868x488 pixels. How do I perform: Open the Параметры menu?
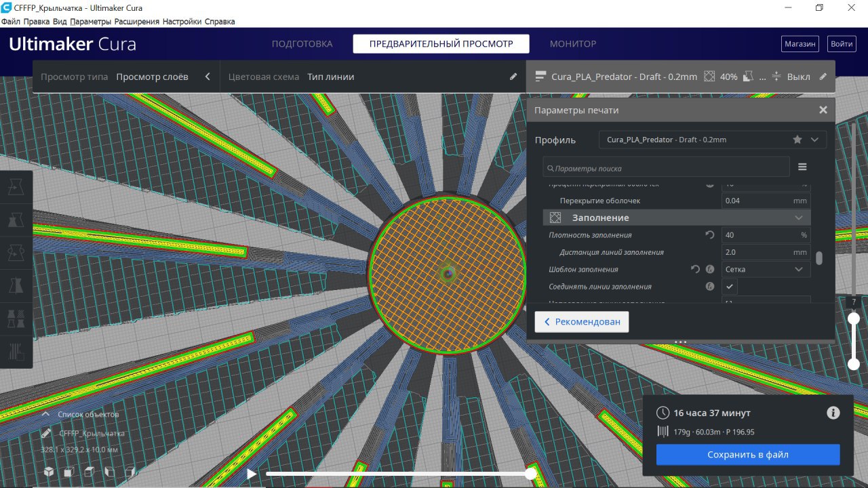click(x=91, y=22)
